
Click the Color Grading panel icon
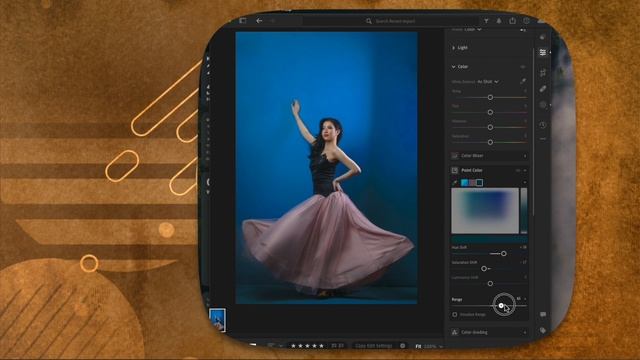coord(455,332)
